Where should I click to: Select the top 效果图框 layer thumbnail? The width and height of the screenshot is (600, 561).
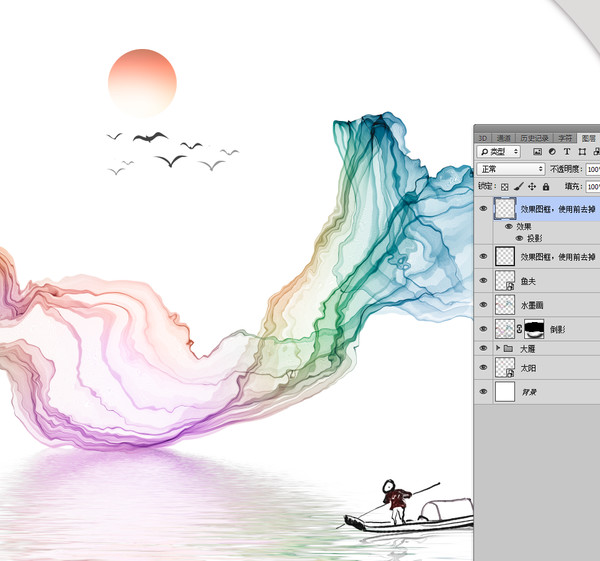tap(505, 209)
